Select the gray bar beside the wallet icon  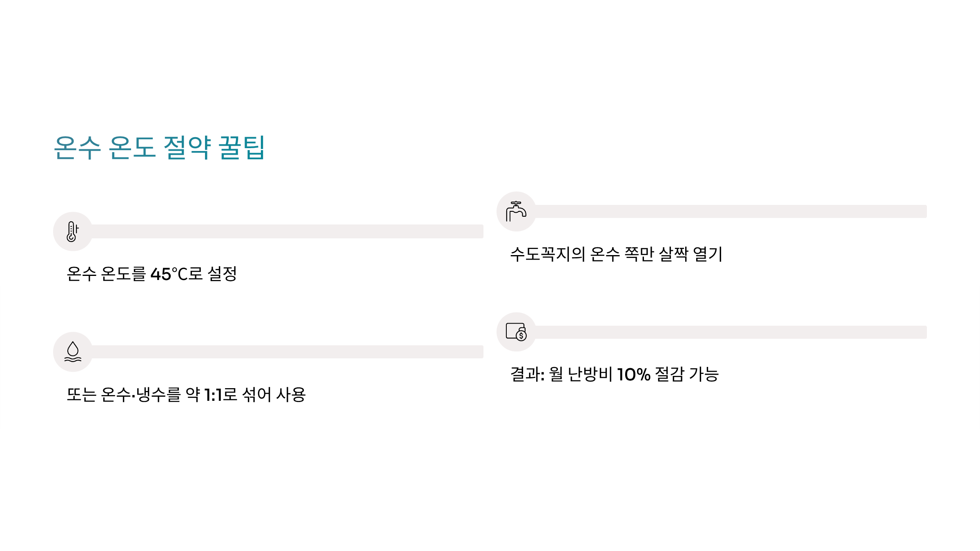coord(731,332)
